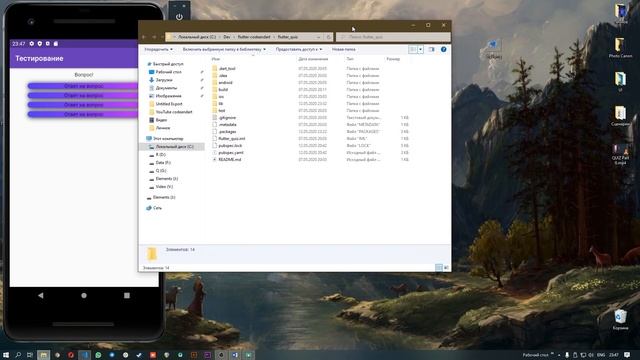Image resolution: width=640 pixels, height=360 pixels.
Task: Open the build folder in the file list
Action: click(x=223, y=89)
